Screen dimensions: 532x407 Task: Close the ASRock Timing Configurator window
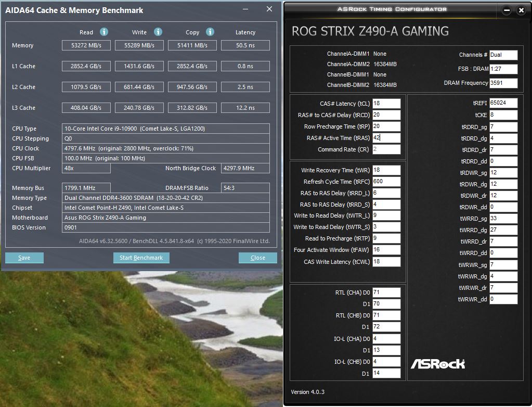[x=522, y=10]
